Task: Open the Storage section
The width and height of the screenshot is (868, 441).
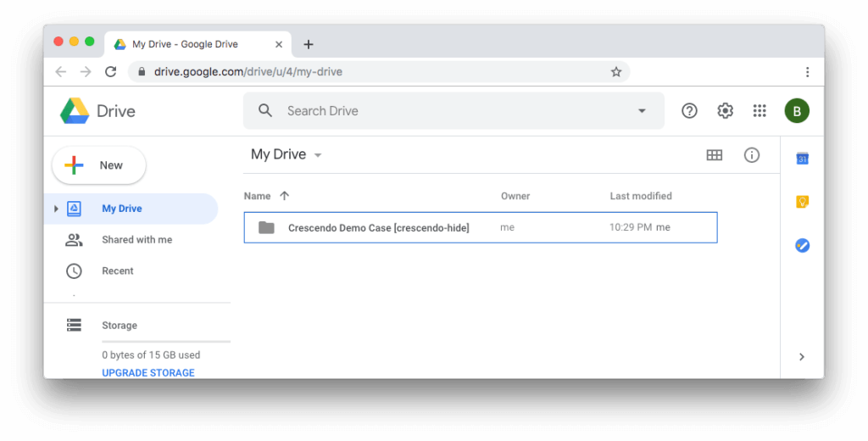Action: click(x=119, y=325)
